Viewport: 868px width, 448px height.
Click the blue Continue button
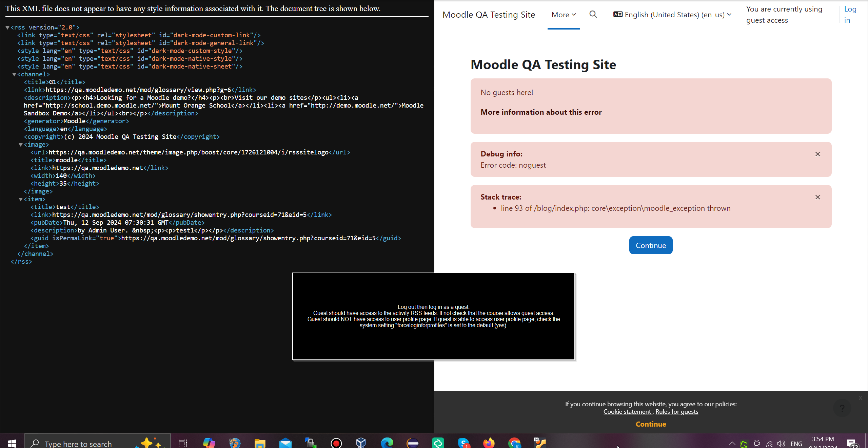click(x=651, y=245)
